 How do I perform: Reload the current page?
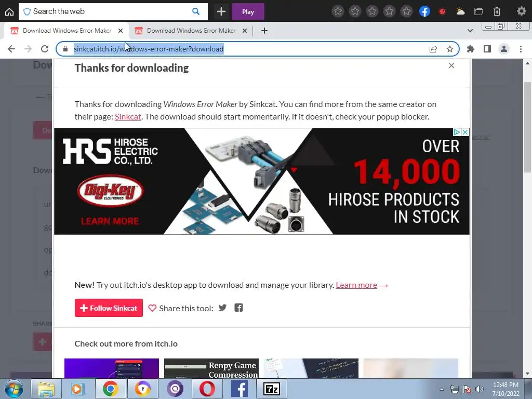coord(45,49)
